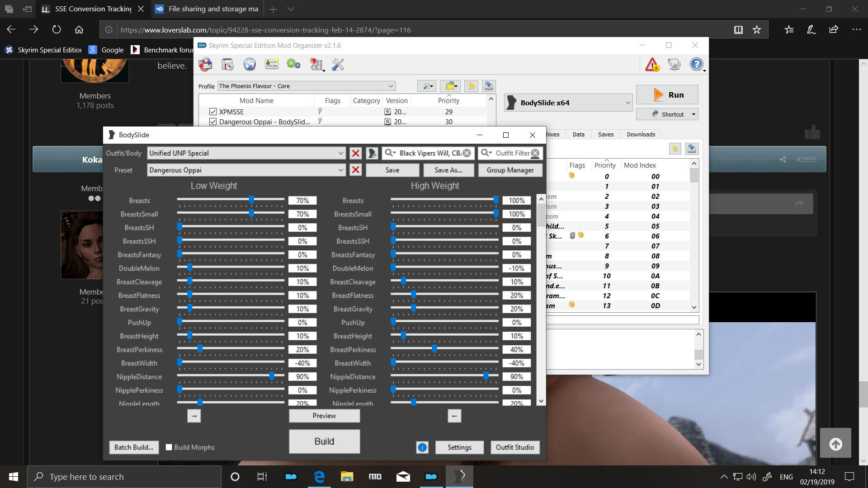
Task: Open Mod Organizer help question mark icon
Action: 697,65
